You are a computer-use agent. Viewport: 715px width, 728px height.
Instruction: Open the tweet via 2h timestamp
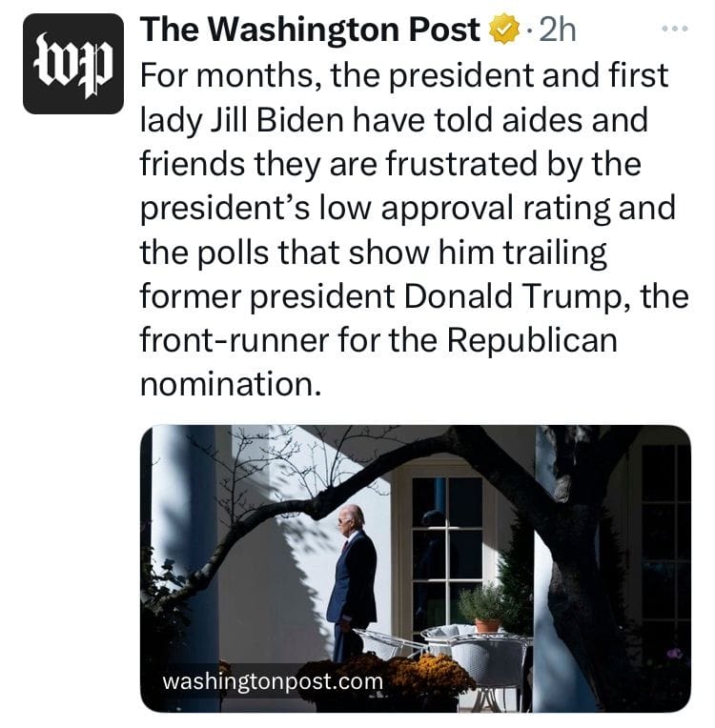557,31
